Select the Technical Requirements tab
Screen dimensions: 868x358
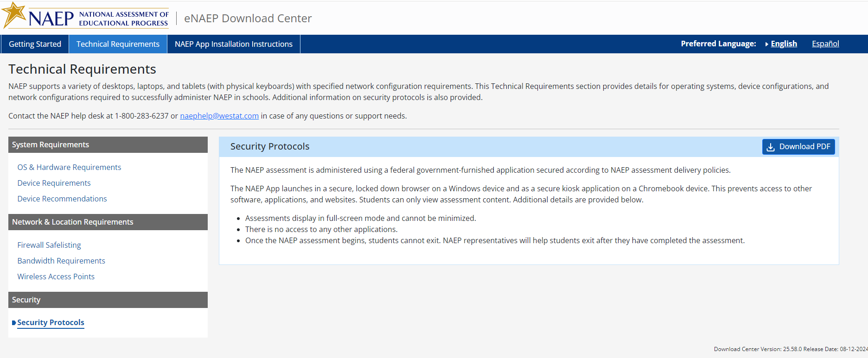(x=118, y=44)
